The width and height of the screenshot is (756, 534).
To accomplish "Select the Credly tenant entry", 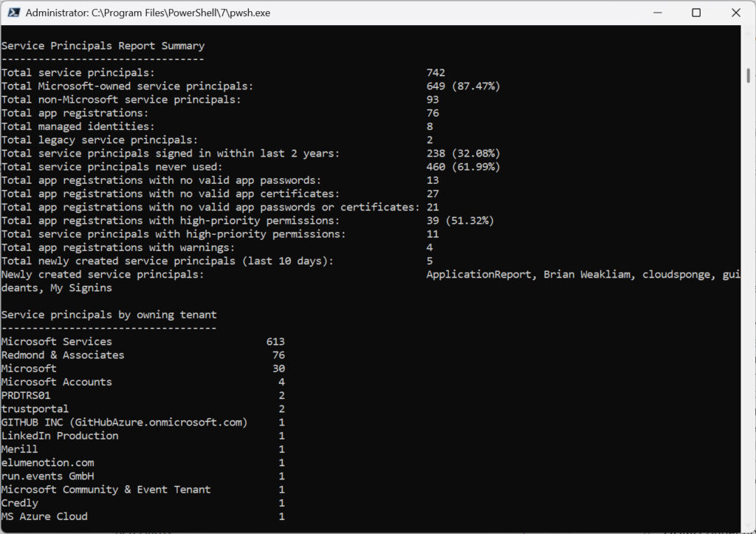I will pyautogui.click(x=20, y=502).
